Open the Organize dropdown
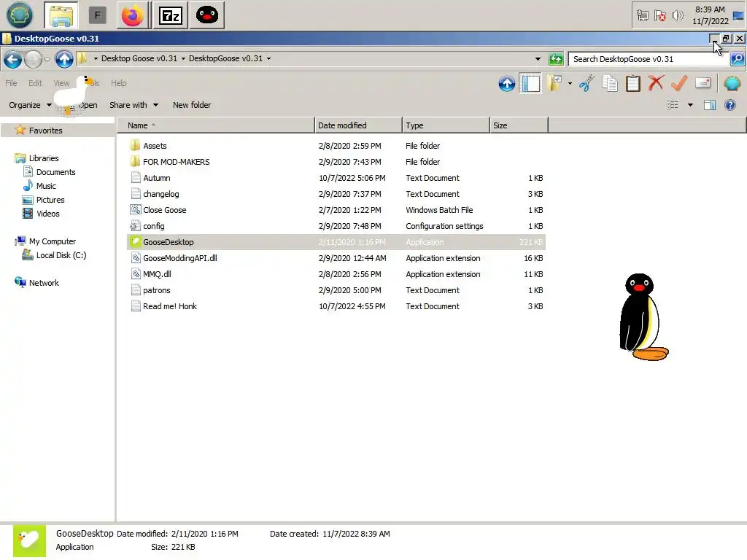Screen dimensions: 747x560 pyautogui.click(x=30, y=105)
